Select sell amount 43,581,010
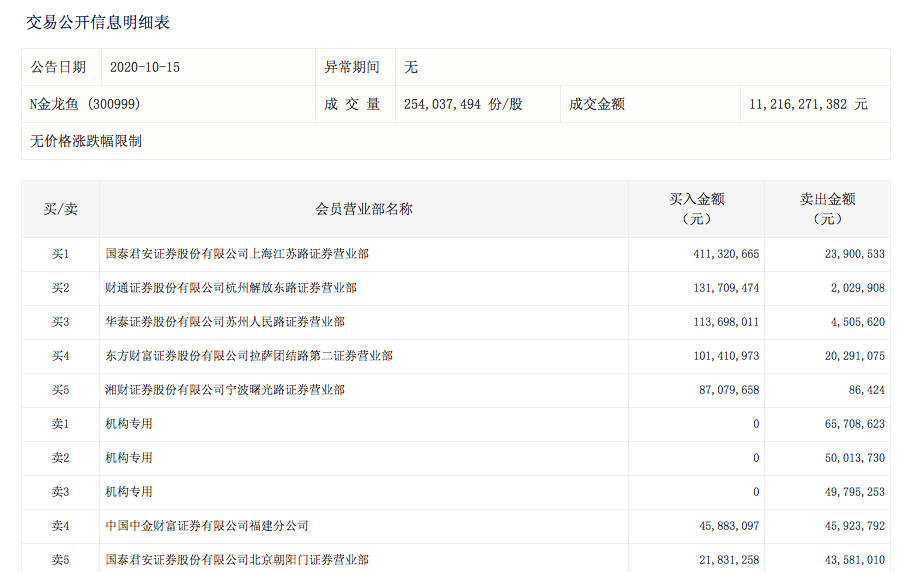This screenshot has height=572, width=902. pos(855,559)
